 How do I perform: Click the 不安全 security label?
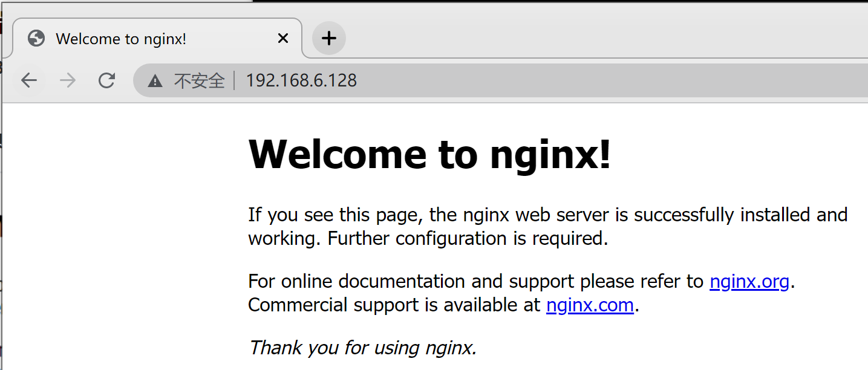(x=199, y=80)
